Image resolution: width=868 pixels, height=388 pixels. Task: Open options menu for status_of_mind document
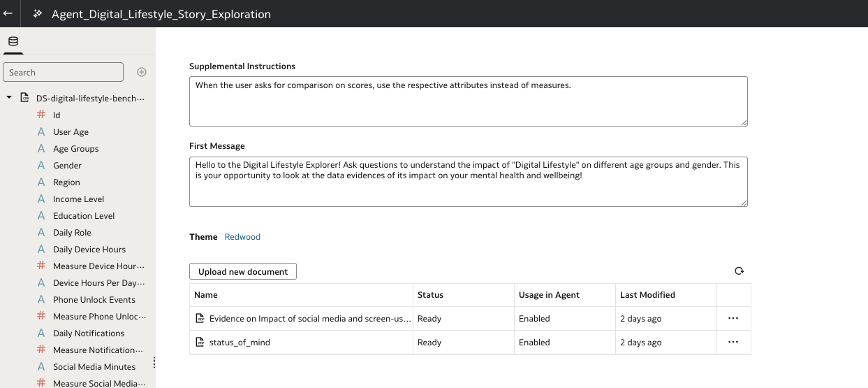(733, 342)
